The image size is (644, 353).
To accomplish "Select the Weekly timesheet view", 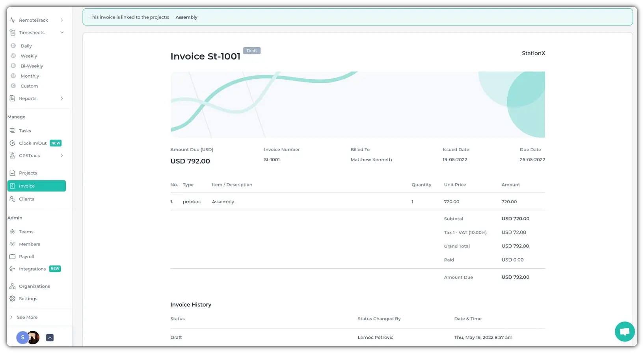I will (x=29, y=56).
